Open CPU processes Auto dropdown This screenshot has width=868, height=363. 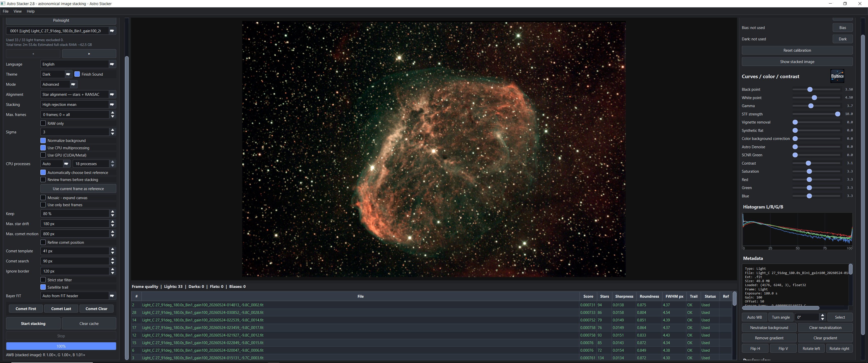[x=55, y=164]
